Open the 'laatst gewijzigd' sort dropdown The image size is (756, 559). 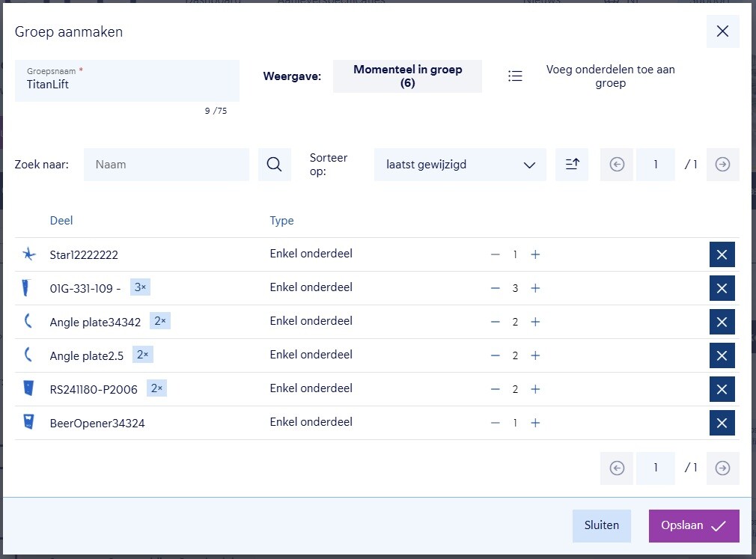pyautogui.click(x=460, y=165)
